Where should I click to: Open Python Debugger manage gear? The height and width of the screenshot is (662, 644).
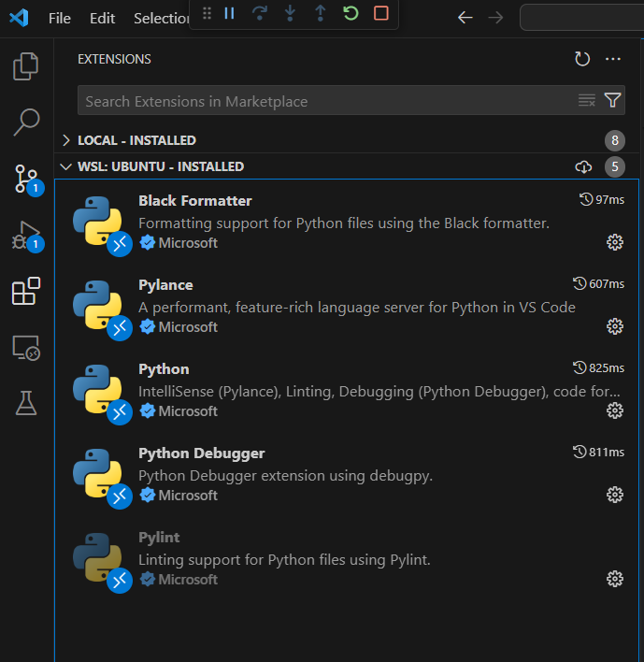[x=615, y=495]
